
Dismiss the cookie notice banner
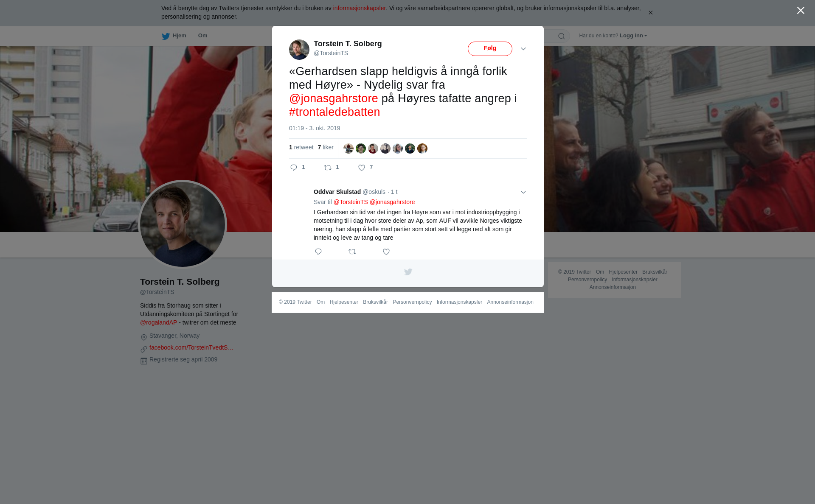(x=650, y=13)
